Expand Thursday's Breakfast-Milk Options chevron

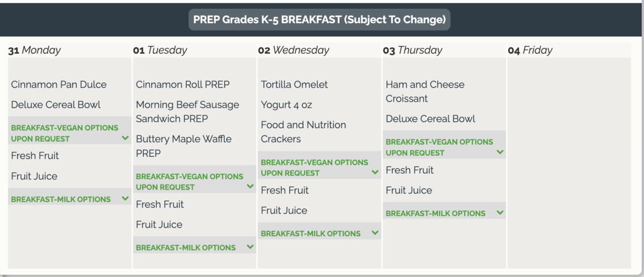click(500, 213)
